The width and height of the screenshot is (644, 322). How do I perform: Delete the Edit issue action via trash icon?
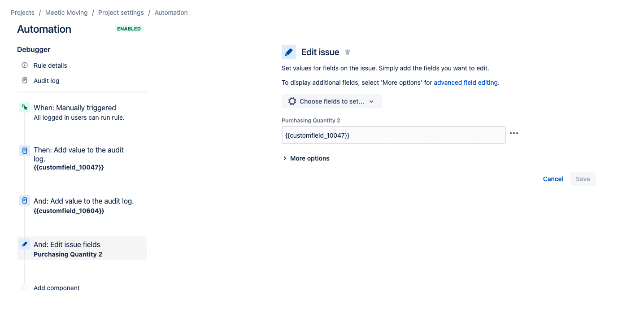348,52
